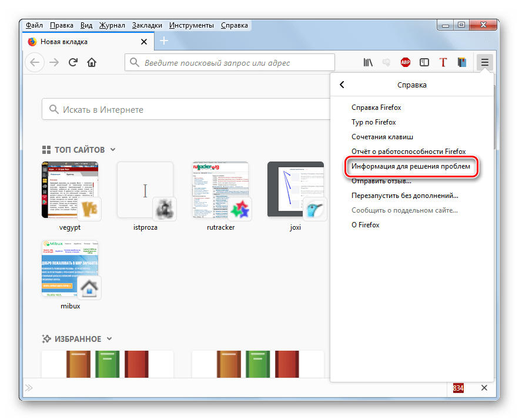Screen dimensions: 519x420
Task: Toggle the sidebar panel icon
Action: [x=424, y=62]
